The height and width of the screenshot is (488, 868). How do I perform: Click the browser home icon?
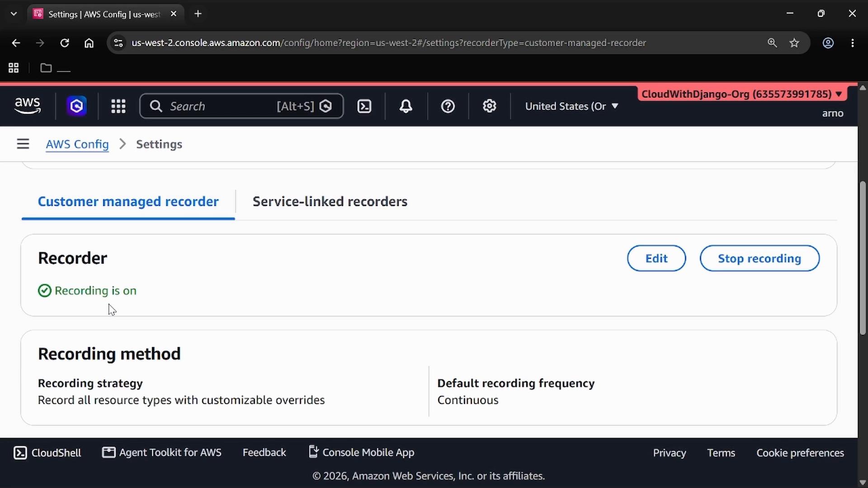89,43
